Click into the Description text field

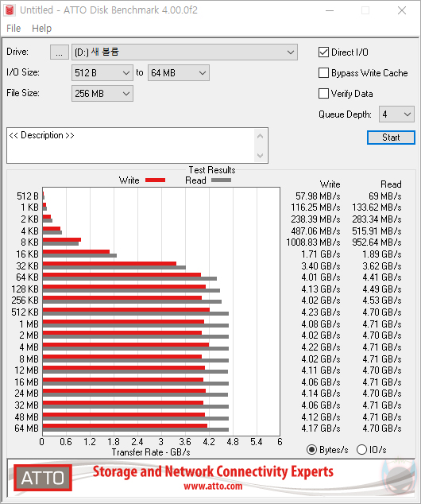pyautogui.click(x=130, y=145)
